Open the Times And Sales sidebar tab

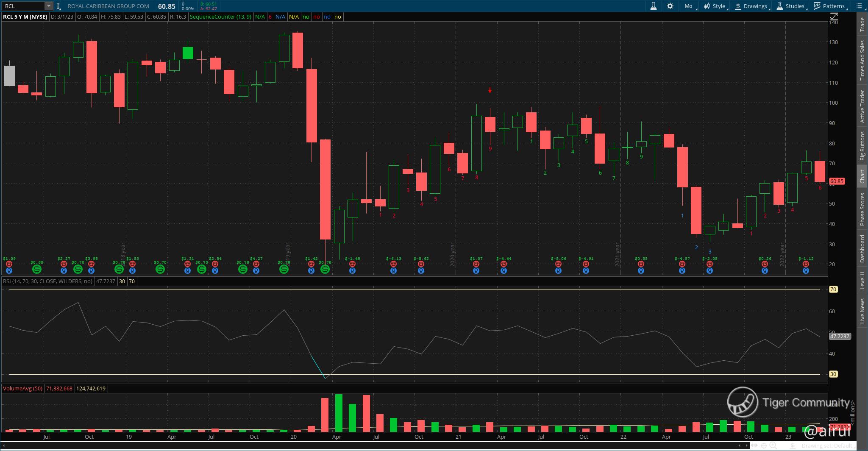point(862,60)
